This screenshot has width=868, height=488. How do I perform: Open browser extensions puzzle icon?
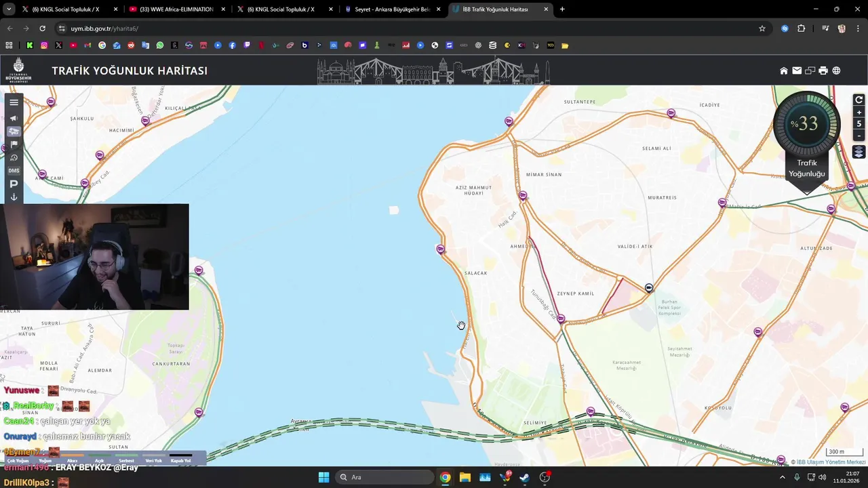tap(801, 28)
